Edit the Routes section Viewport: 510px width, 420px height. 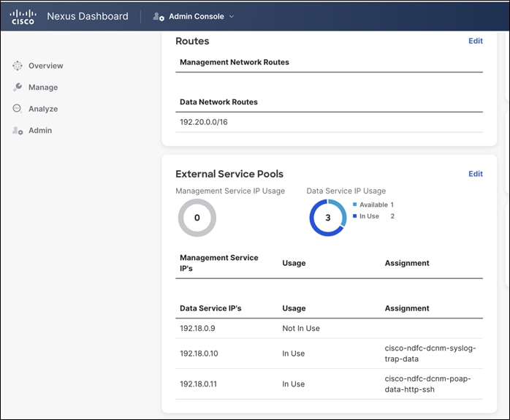pyautogui.click(x=475, y=41)
